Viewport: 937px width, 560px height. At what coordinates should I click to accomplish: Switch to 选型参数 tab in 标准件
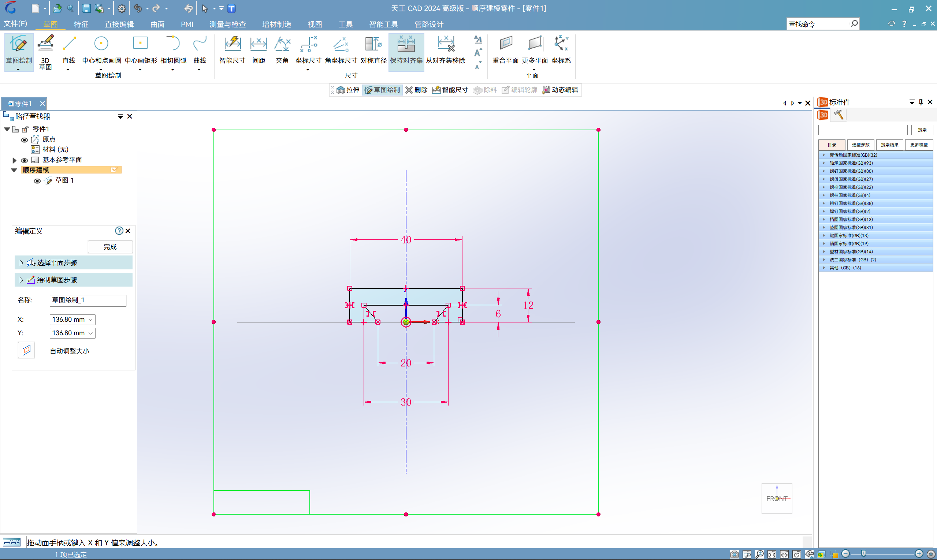860,145
